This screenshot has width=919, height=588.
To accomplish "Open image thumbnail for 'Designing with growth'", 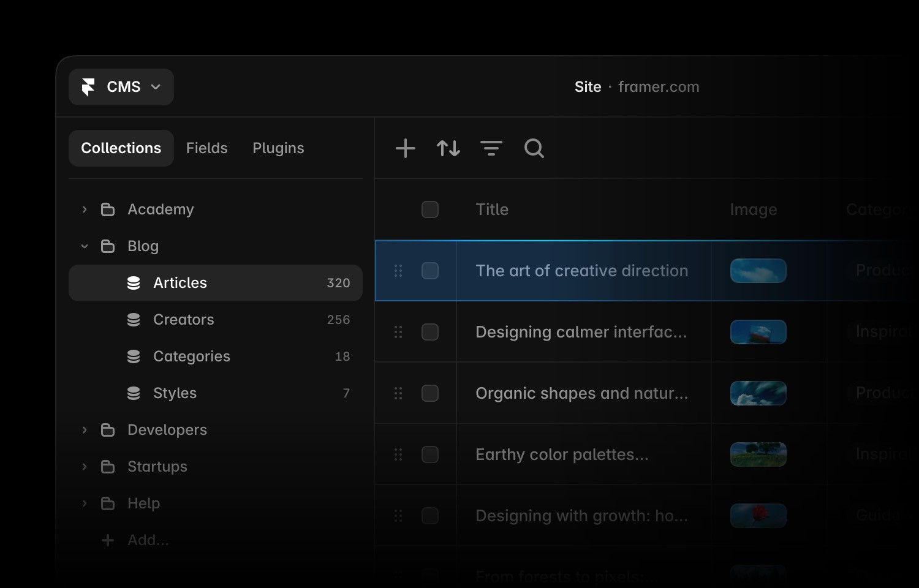I will [758, 516].
